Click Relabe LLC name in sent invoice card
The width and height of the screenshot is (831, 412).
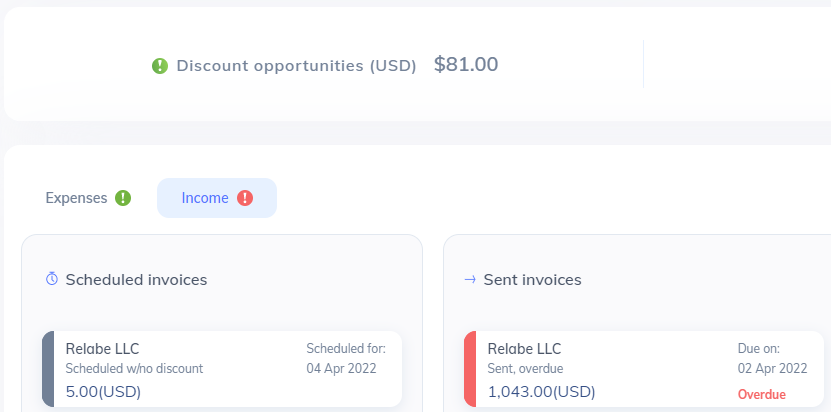(x=524, y=349)
